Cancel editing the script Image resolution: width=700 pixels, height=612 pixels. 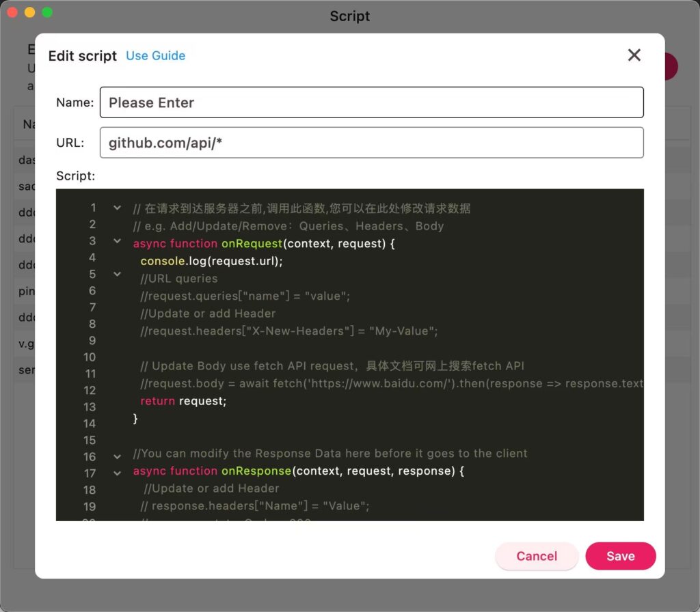[537, 556]
